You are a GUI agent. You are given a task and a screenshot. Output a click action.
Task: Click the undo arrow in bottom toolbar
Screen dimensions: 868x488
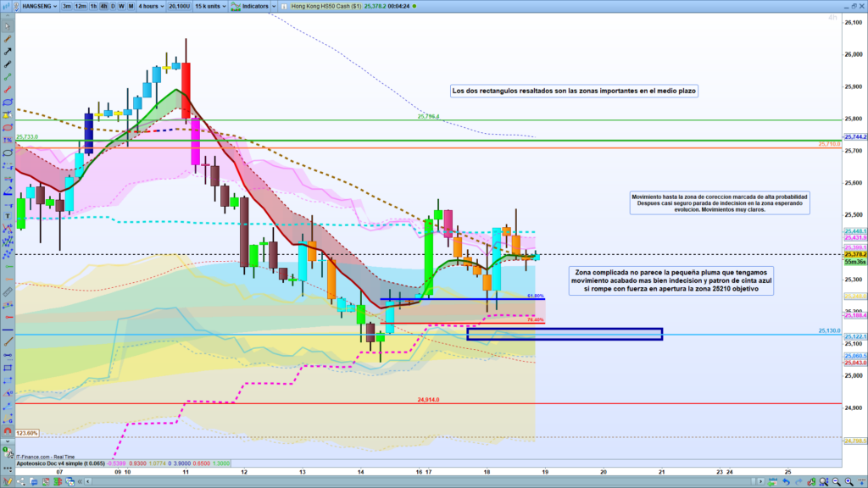(786, 482)
